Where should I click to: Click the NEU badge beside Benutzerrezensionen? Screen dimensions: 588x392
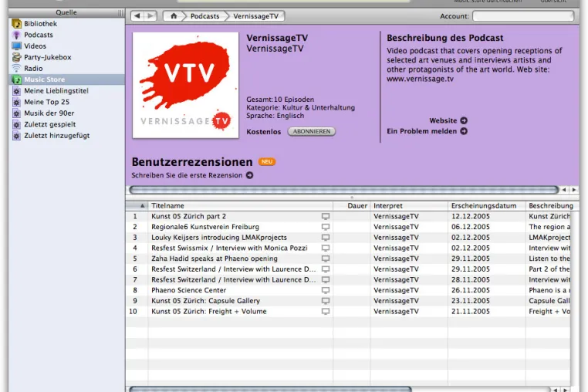click(x=267, y=162)
